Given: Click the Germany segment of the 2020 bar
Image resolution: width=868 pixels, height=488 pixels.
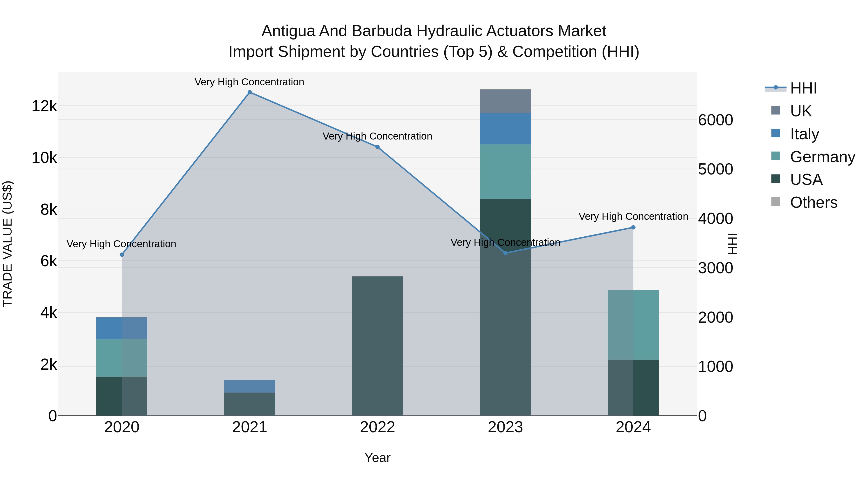Looking at the screenshot, I should click(122, 358).
